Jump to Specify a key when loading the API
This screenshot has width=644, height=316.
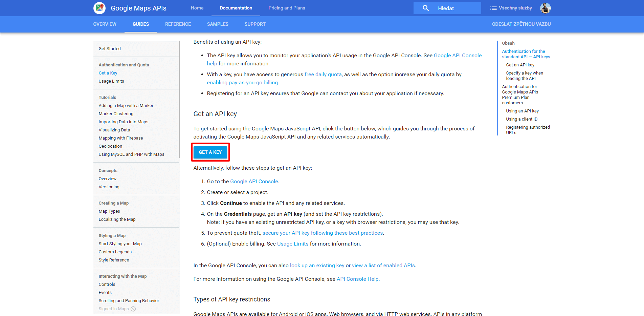click(x=525, y=76)
